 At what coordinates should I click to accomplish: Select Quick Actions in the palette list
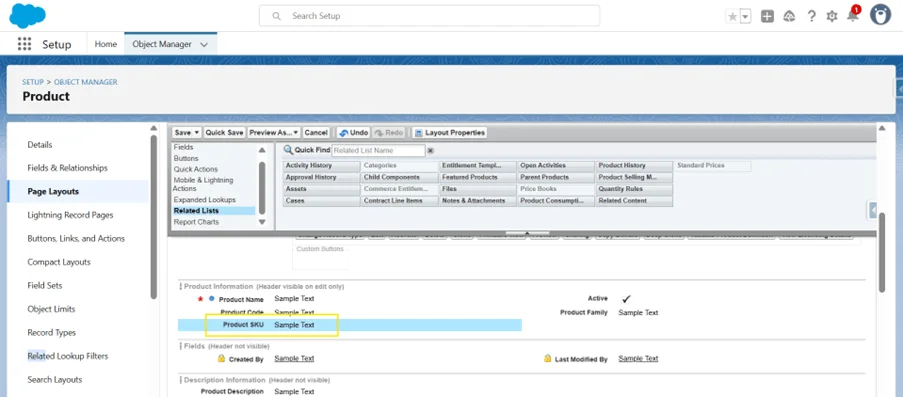(196, 169)
